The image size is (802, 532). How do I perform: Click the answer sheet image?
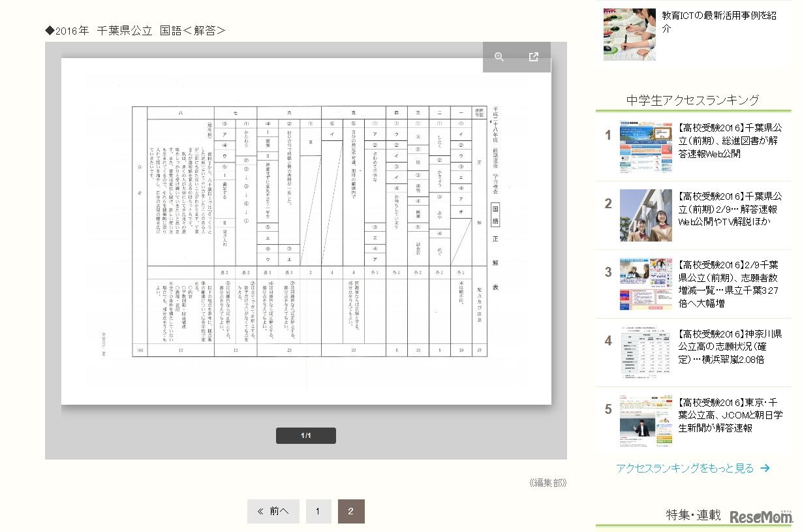[x=306, y=231]
